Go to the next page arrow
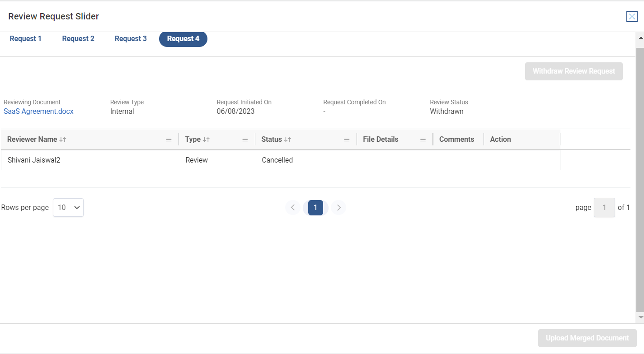This screenshot has width=644, height=354. pos(338,208)
